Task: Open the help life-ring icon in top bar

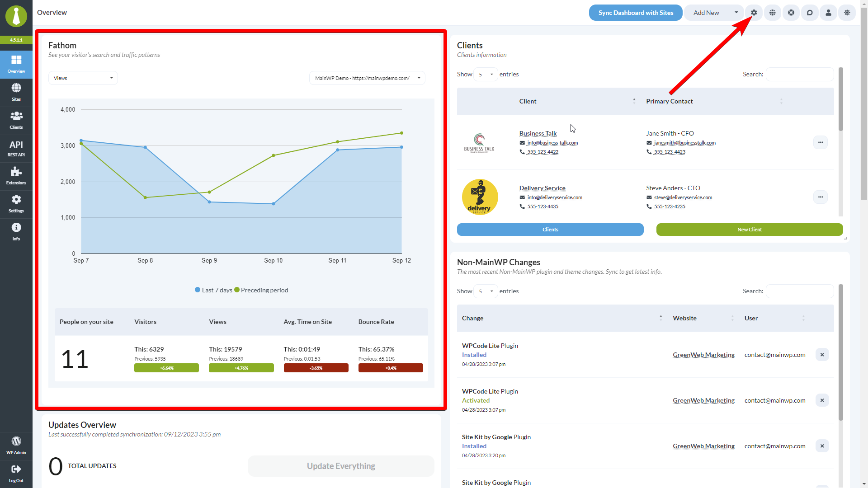Action: [x=791, y=13]
